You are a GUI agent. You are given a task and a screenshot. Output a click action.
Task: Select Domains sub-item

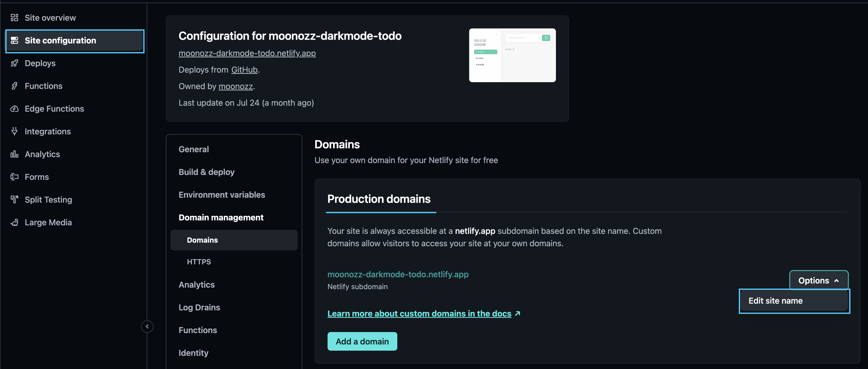(234, 240)
